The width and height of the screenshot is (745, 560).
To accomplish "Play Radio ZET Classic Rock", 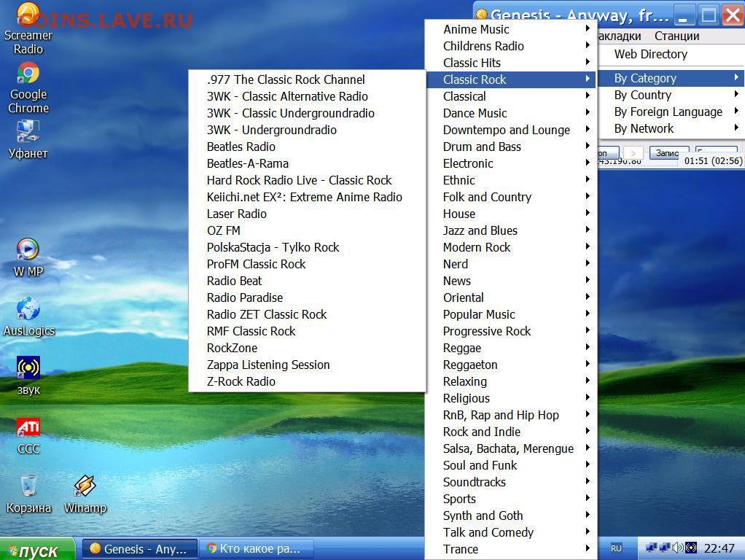I will click(307, 314).
